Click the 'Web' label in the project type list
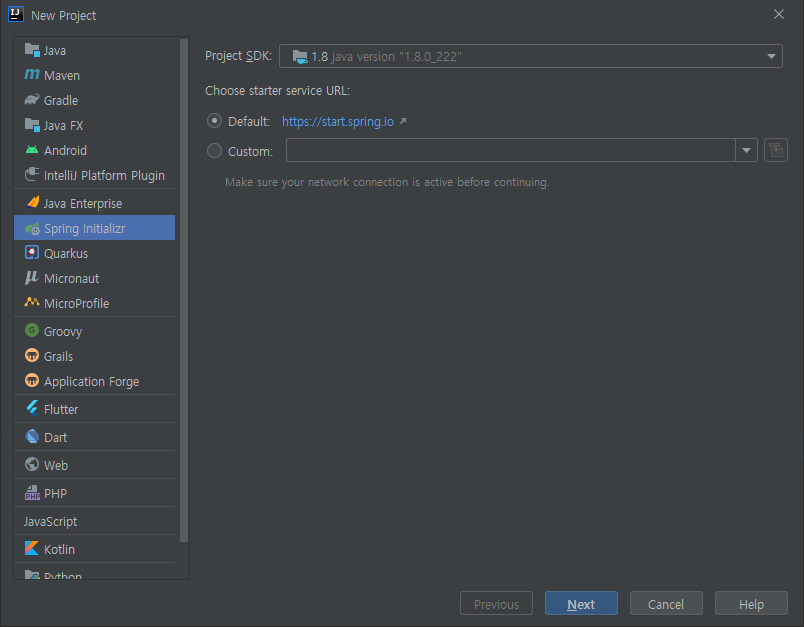 (x=56, y=465)
